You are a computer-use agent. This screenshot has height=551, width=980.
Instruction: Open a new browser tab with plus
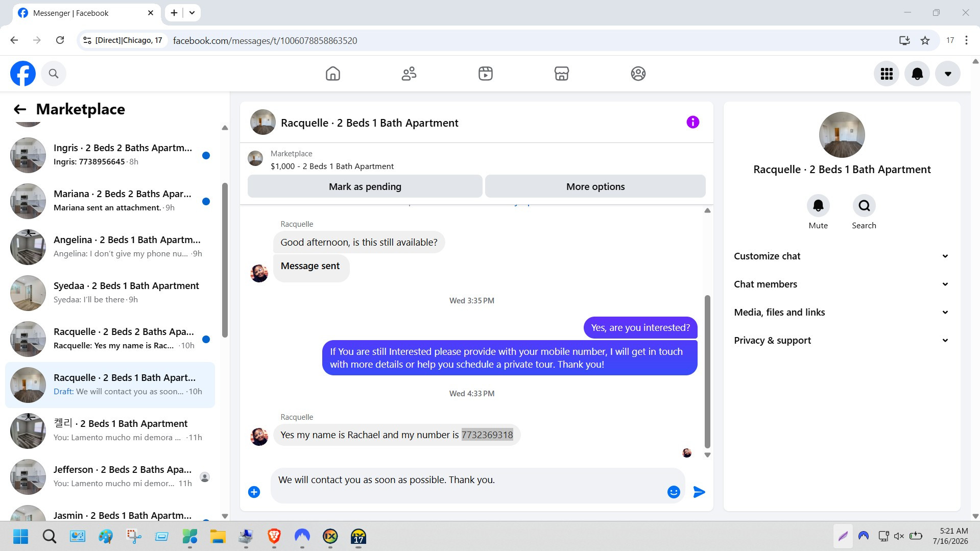coord(174,13)
